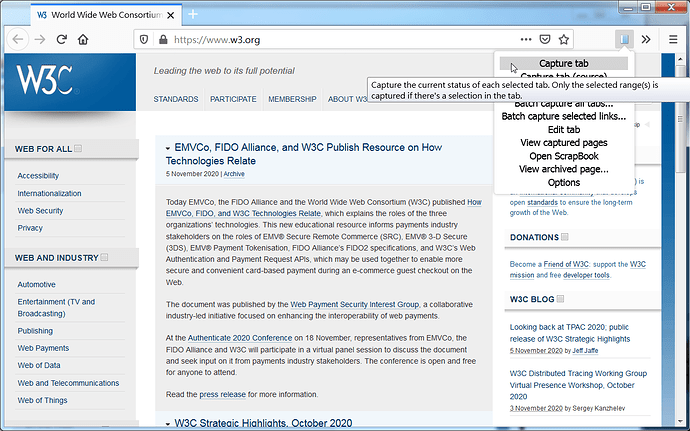The image size is (690, 431).
Task: Open the Accessibility link
Action: [x=38, y=176]
